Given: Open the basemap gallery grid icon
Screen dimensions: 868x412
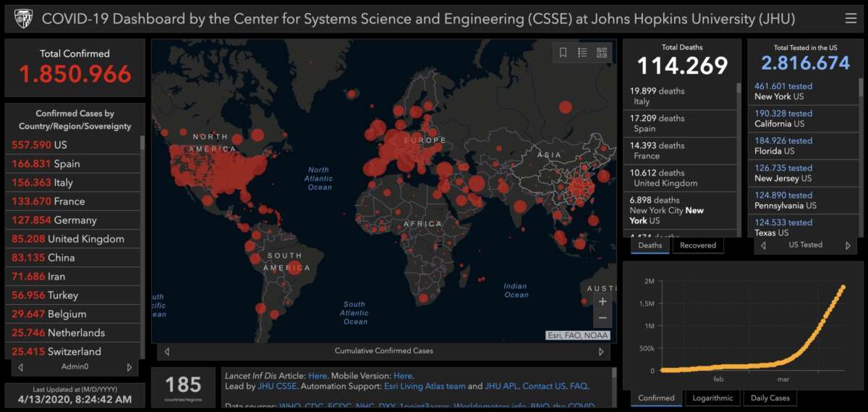Looking at the screenshot, I should tap(602, 52).
